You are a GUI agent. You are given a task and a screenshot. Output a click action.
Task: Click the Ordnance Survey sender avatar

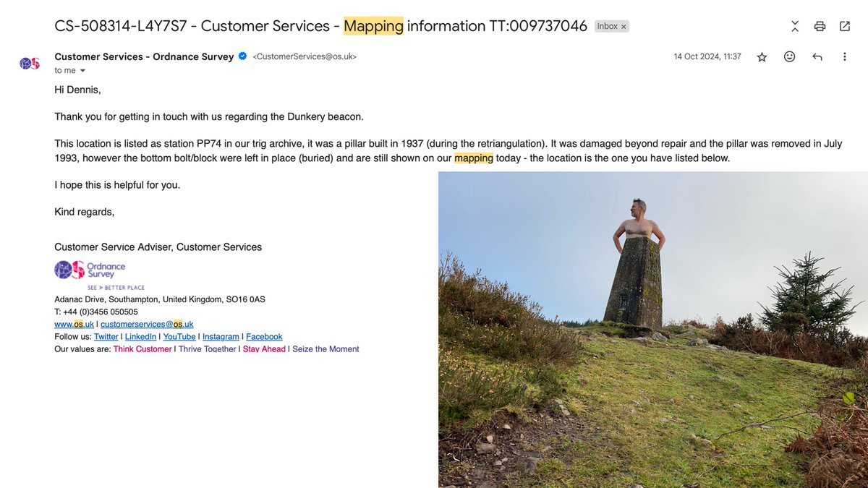pyautogui.click(x=29, y=63)
